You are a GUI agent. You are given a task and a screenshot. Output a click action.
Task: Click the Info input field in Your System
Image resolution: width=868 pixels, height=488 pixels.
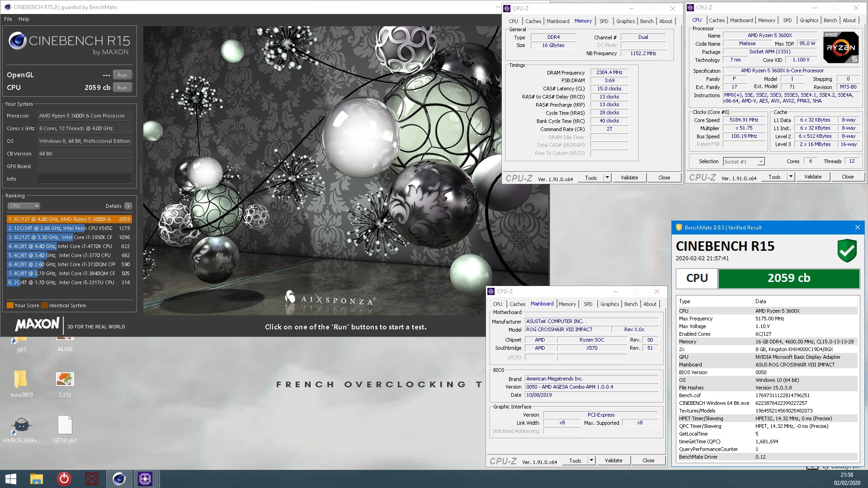(x=85, y=179)
